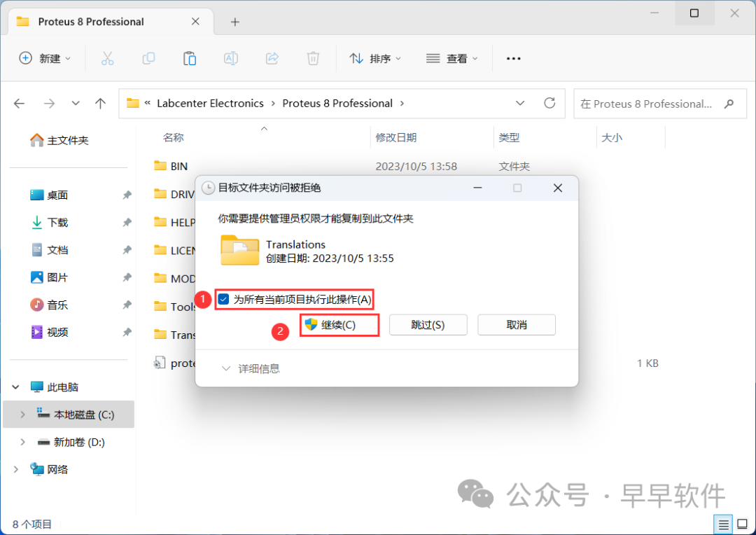Click the 继续(C) button
The width and height of the screenshot is (756, 535).
click(339, 325)
